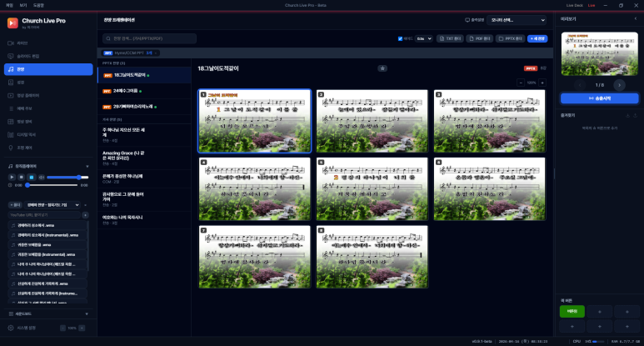Click the favorites import download icon
The image size is (644, 346).
pos(627,115)
